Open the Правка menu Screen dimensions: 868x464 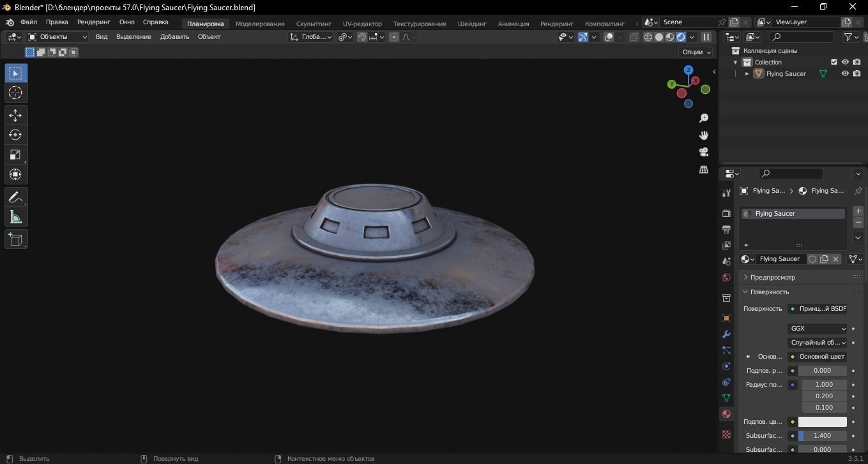point(57,22)
